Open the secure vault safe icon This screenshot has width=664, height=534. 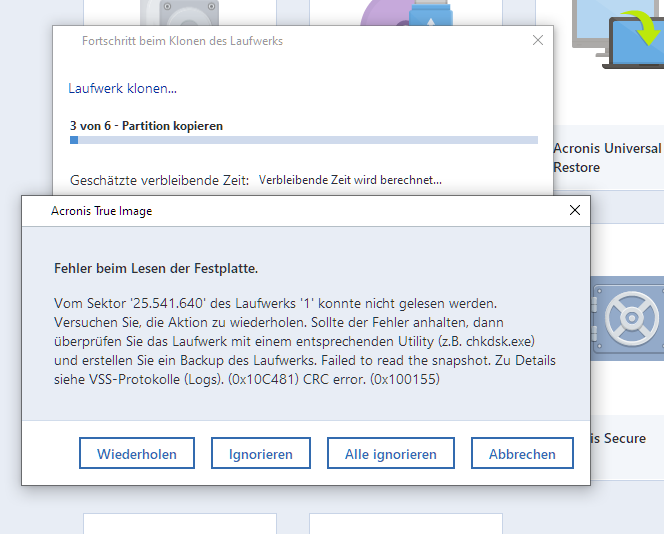[x=627, y=318]
